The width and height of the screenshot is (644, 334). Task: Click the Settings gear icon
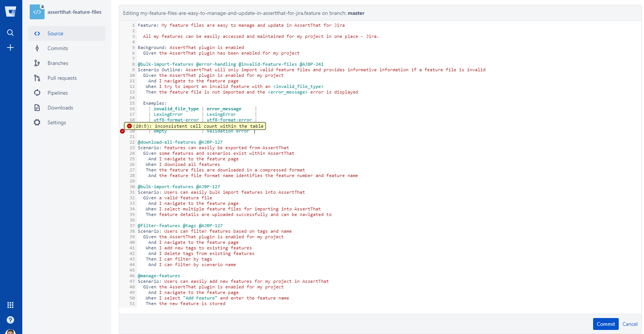37,122
